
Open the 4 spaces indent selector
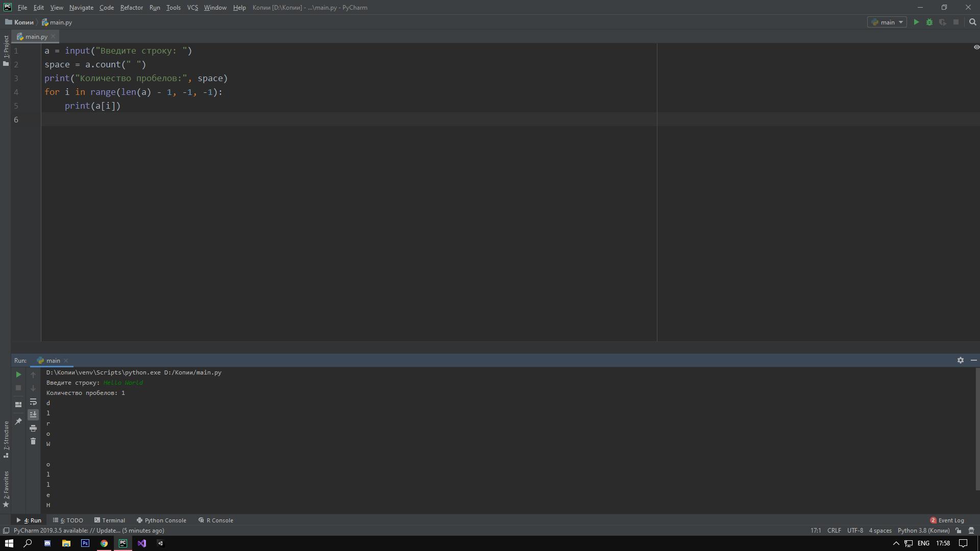pos(880,531)
